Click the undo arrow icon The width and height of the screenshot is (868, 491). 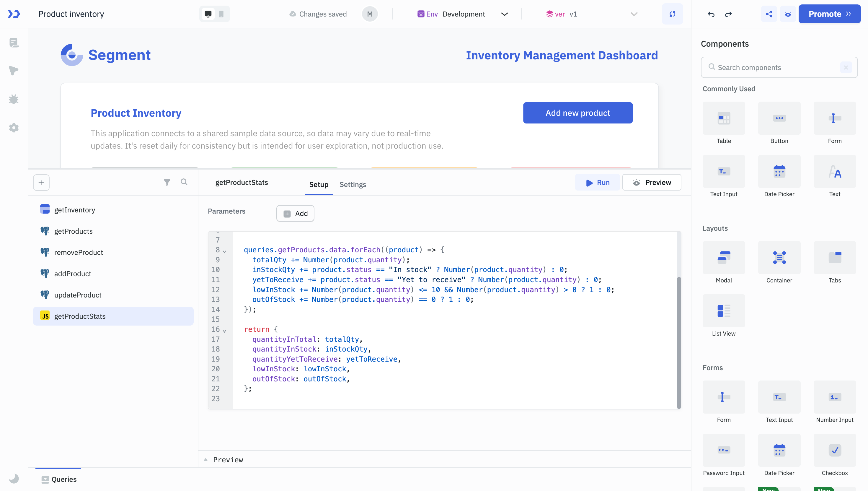click(711, 14)
